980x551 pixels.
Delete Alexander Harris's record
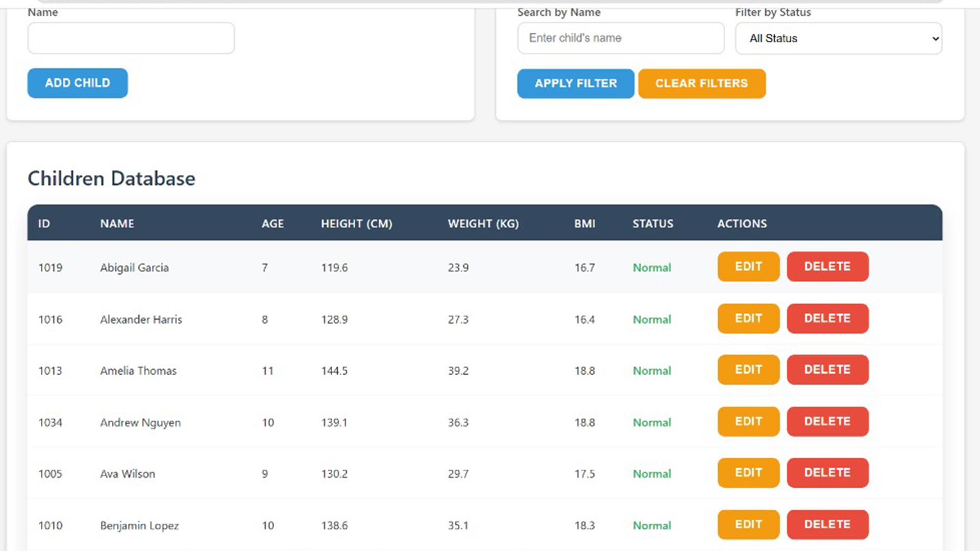pyautogui.click(x=827, y=318)
